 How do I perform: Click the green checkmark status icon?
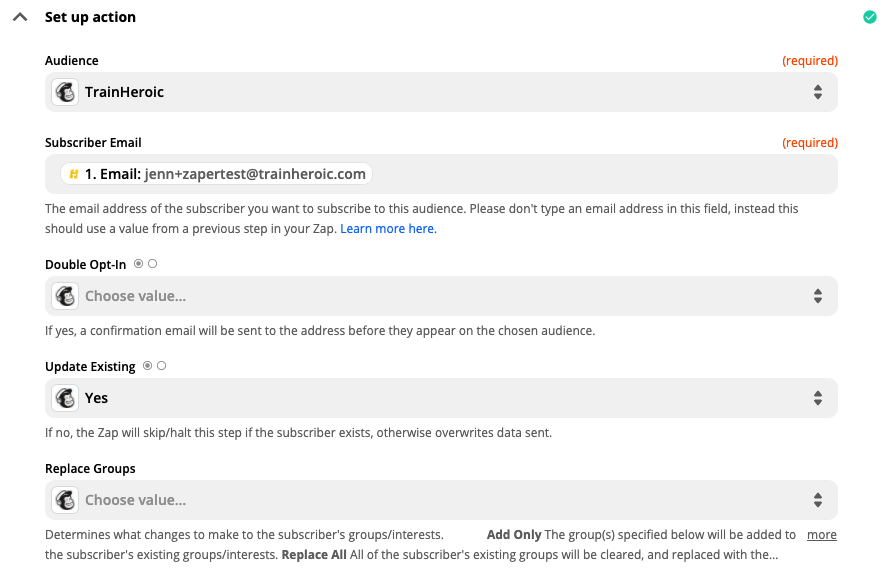click(x=870, y=17)
